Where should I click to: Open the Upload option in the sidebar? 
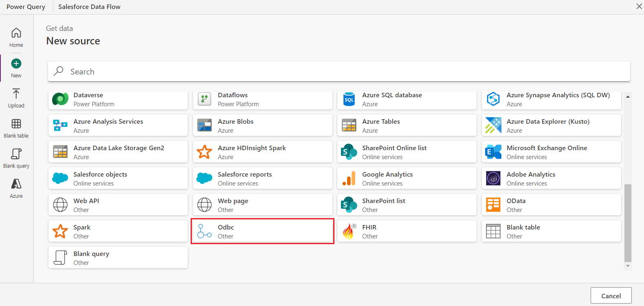[x=16, y=98]
